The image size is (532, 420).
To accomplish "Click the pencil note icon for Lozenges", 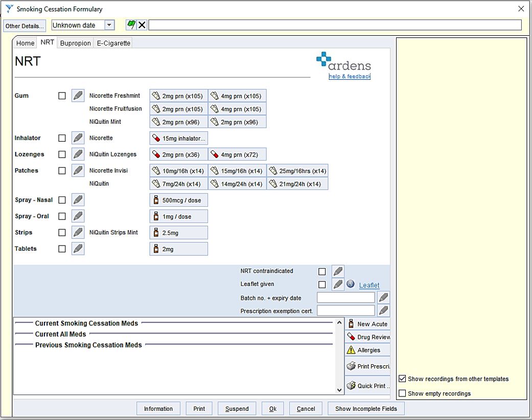I will pyautogui.click(x=78, y=154).
